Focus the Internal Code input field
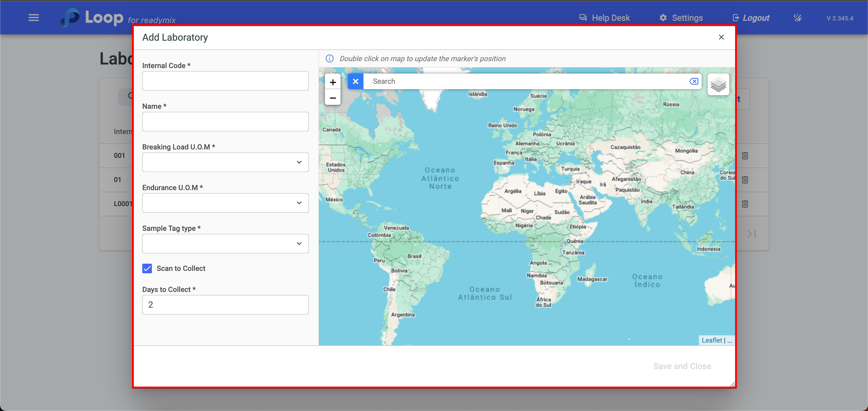 point(225,81)
